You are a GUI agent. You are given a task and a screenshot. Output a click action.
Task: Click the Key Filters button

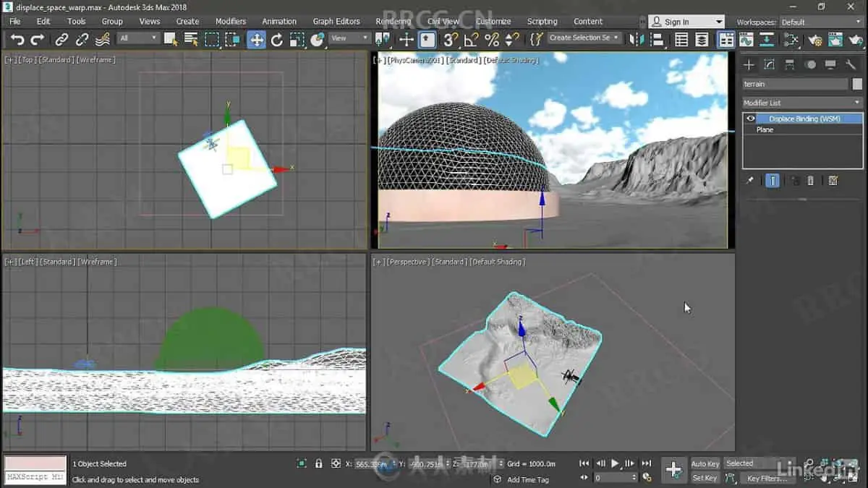click(767, 479)
